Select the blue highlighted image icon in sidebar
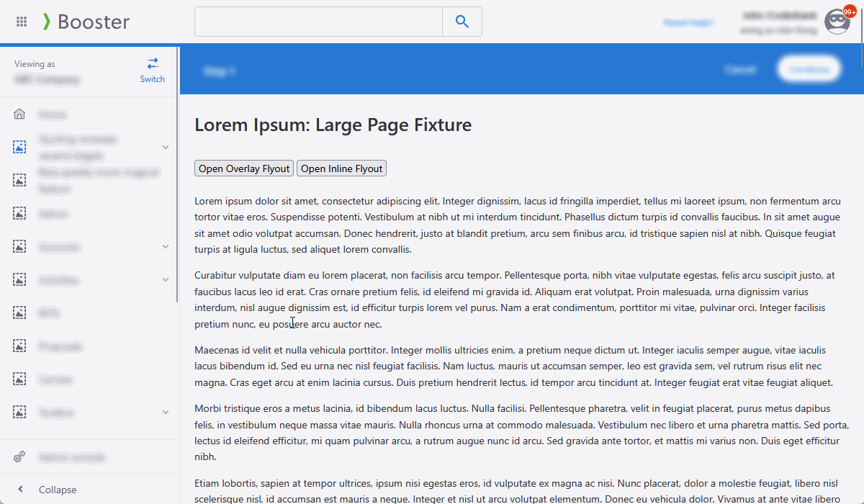The image size is (864, 504). pos(19,147)
